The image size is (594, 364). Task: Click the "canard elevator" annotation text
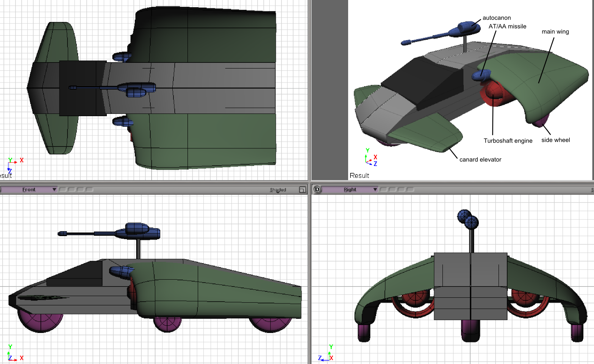(480, 160)
